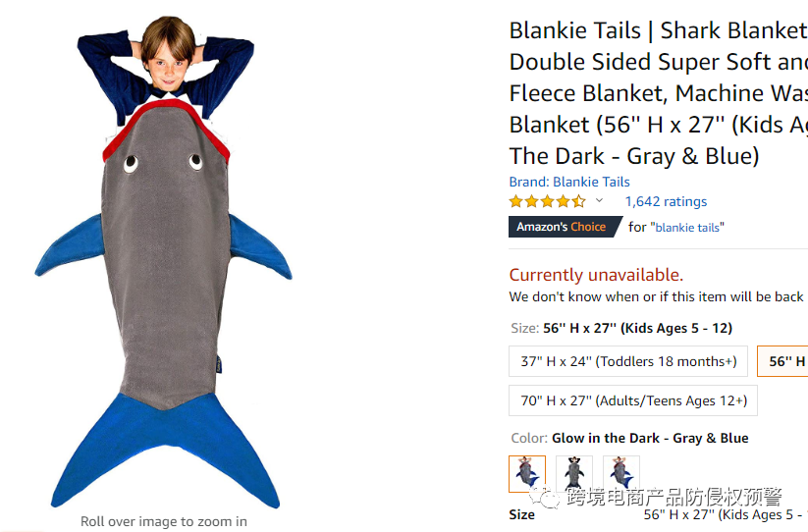Click the Roll over image to zoom caption
808x532 pixels.
pos(164,521)
